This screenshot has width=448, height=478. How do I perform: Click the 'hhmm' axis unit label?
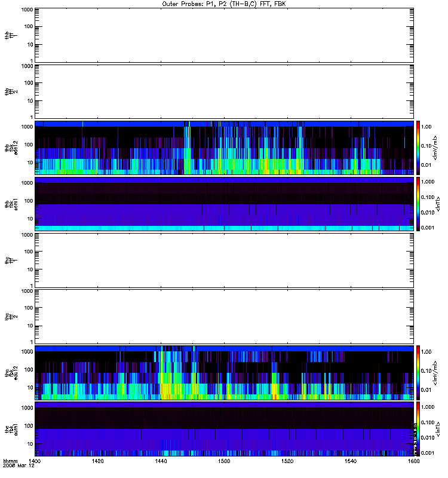pos(10,461)
